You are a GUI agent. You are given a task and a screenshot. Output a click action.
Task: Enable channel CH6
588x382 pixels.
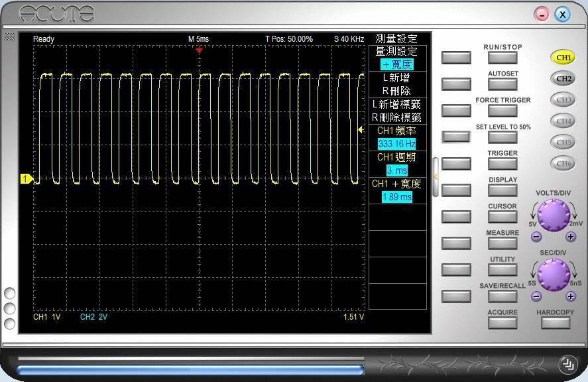[563, 164]
